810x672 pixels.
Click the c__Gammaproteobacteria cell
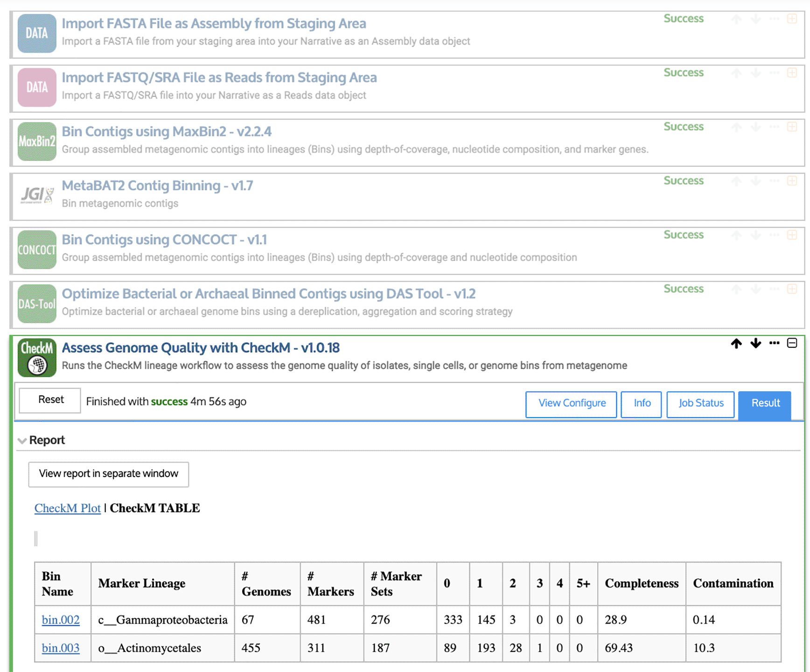coord(163,620)
